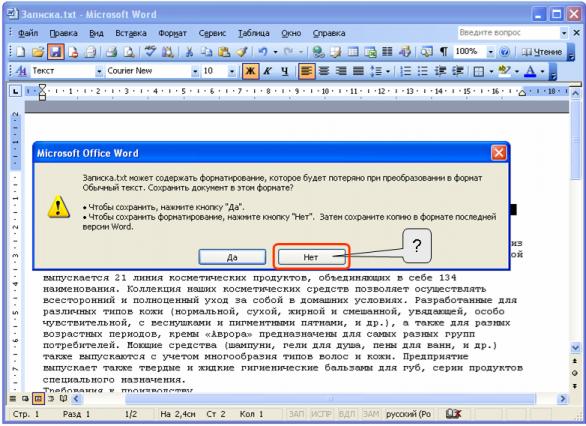Image resolution: width=586 pixels, height=426 pixels.
Task: Toggle ЗАП macro recording indicator
Action: pyautogui.click(x=296, y=414)
